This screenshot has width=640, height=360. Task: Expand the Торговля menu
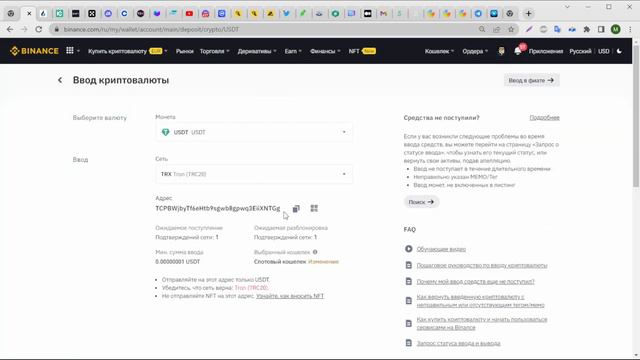(x=215, y=51)
